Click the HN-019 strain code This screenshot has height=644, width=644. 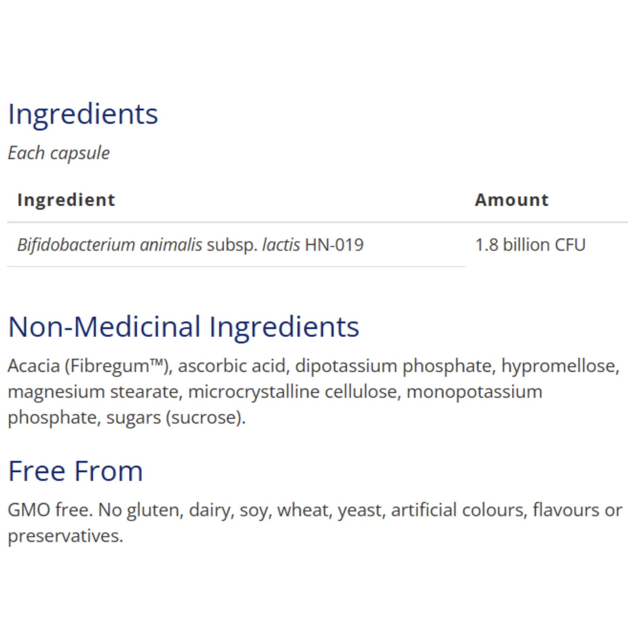pyautogui.click(x=334, y=245)
